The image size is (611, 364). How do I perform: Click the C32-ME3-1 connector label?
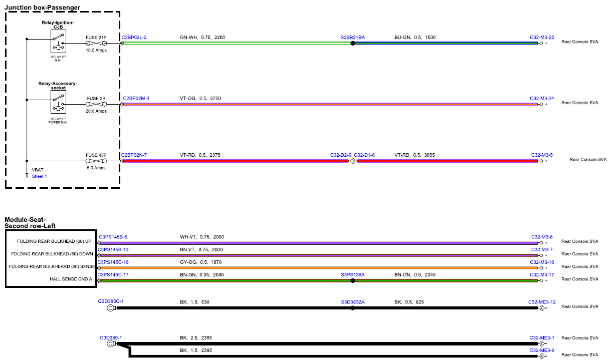click(x=542, y=338)
